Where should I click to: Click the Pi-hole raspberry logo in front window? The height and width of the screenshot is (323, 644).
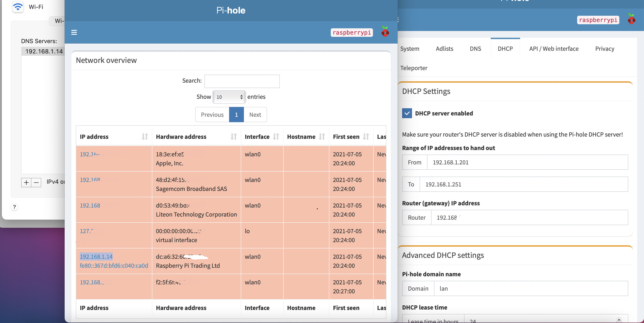coord(385,32)
